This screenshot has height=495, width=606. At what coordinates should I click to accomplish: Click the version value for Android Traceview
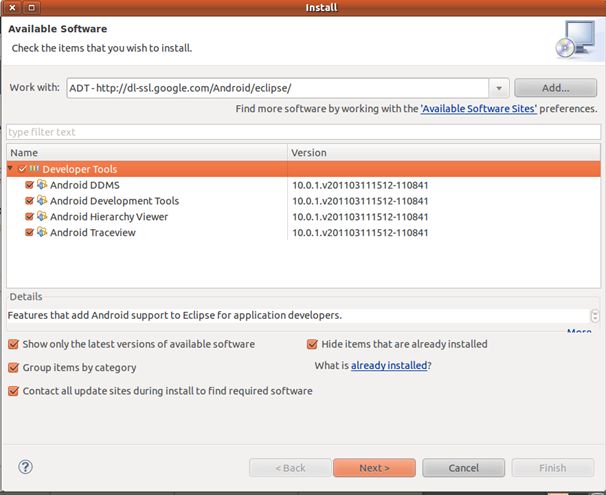[x=360, y=233]
